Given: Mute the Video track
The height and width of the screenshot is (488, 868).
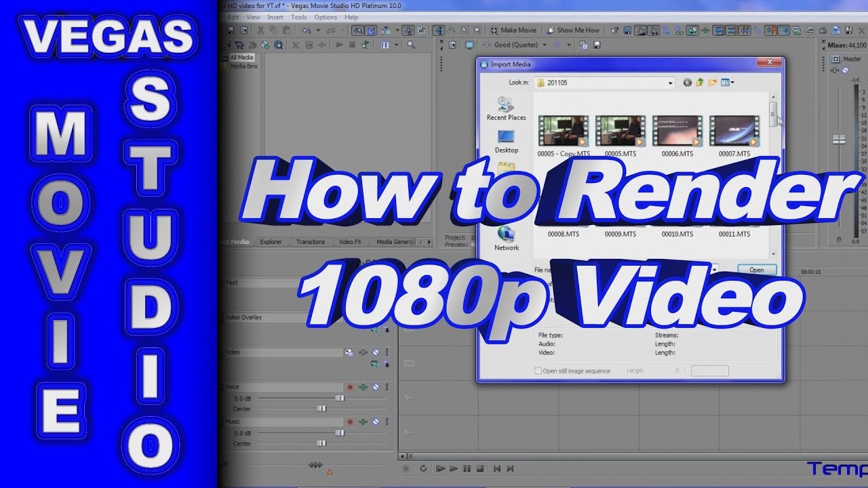Looking at the screenshot, I should click(x=376, y=352).
